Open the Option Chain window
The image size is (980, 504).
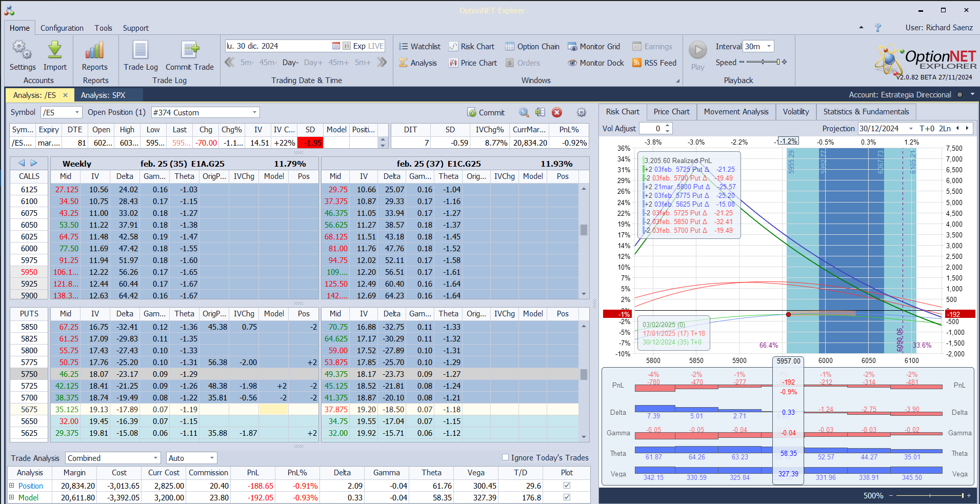tap(532, 47)
